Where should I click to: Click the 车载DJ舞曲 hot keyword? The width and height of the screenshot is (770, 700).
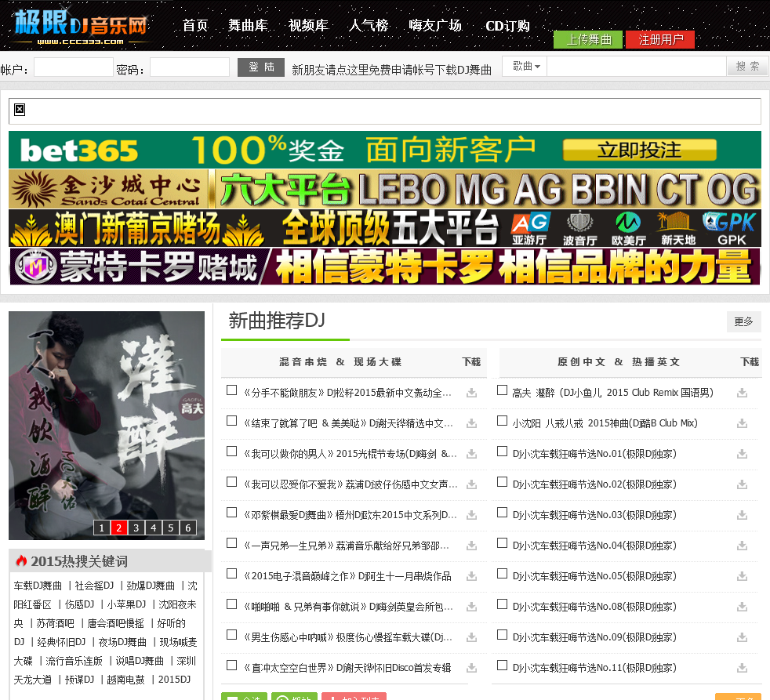38,586
